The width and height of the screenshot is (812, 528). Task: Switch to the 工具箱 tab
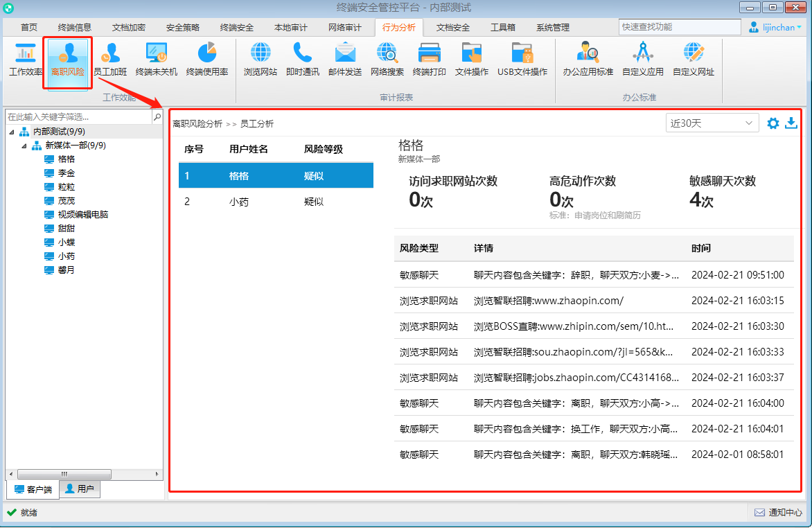(x=502, y=28)
